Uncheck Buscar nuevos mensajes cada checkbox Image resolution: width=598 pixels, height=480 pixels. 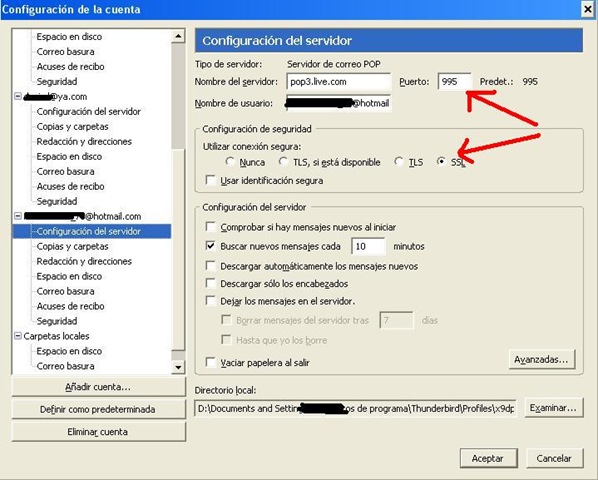point(211,246)
